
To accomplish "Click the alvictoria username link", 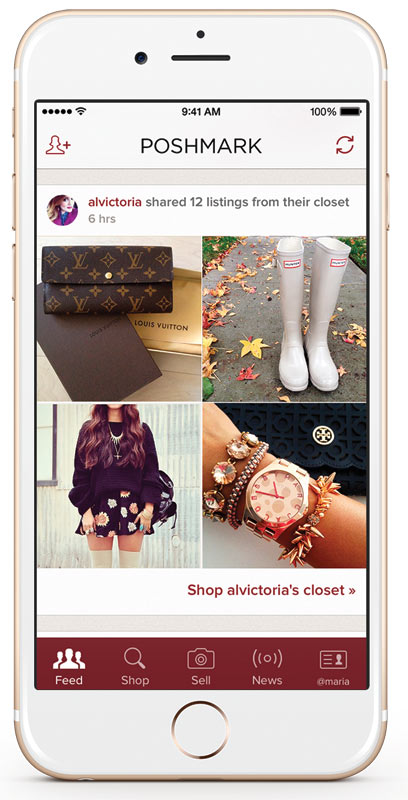I will tap(115, 202).
